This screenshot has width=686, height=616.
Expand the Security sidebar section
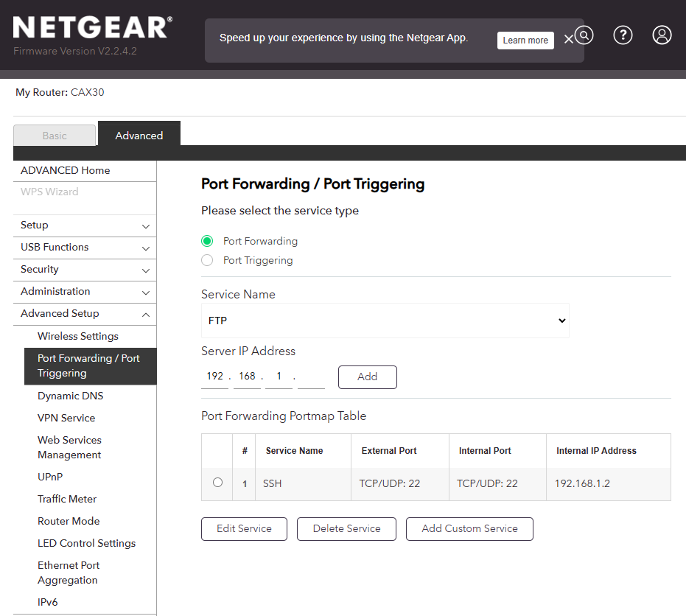pyautogui.click(x=85, y=270)
